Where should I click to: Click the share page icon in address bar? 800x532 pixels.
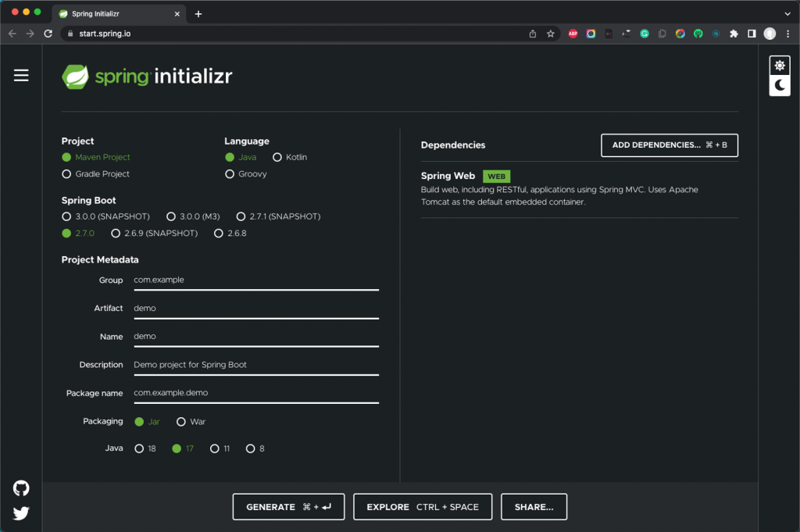(x=533, y=34)
